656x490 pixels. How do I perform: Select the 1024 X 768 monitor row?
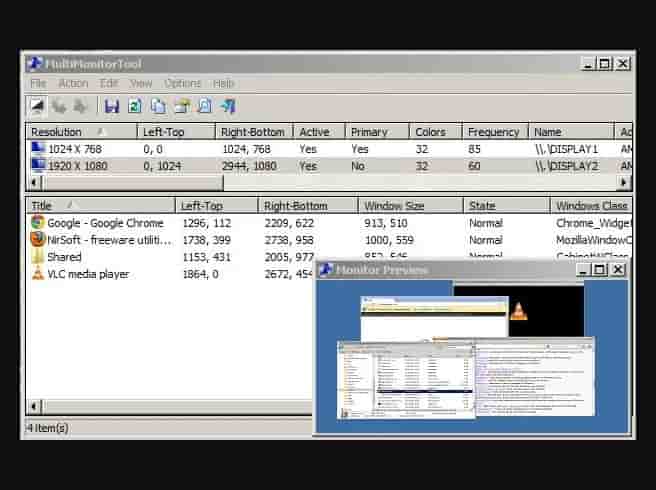click(x=329, y=149)
